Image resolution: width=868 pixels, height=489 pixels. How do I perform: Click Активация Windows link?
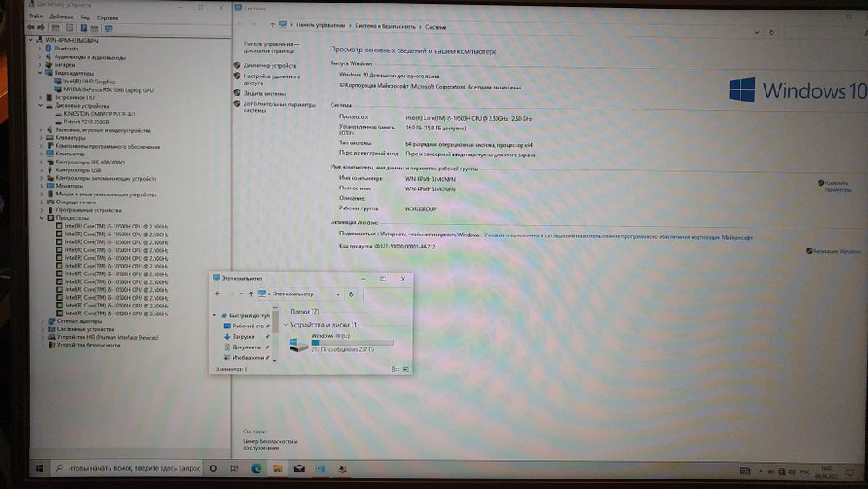click(837, 251)
